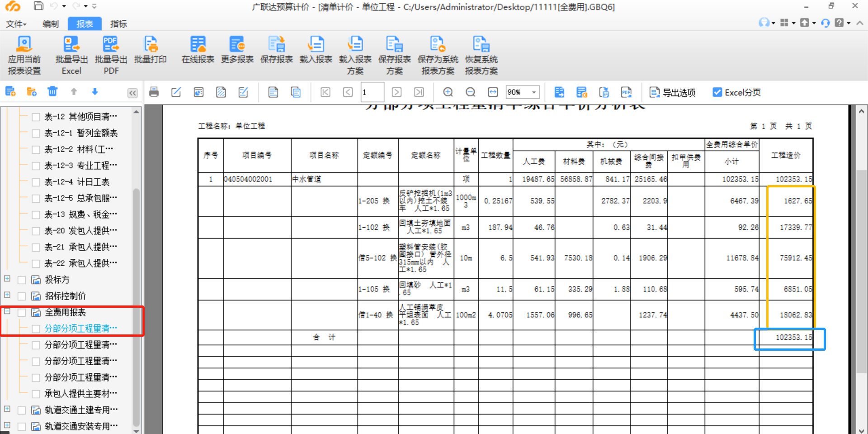Click scroll-down arrow of preview scrollbar
This screenshot has width=868, height=434.
pos(862,430)
